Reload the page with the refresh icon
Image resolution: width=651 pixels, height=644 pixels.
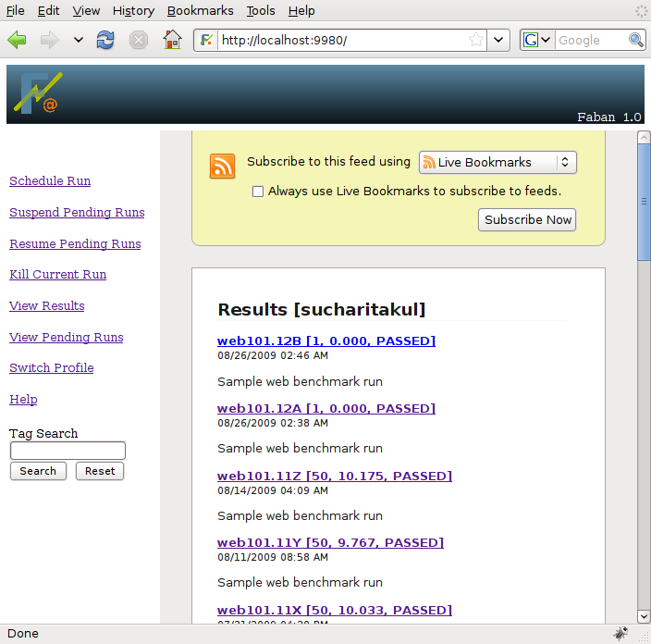click(105, 40)
